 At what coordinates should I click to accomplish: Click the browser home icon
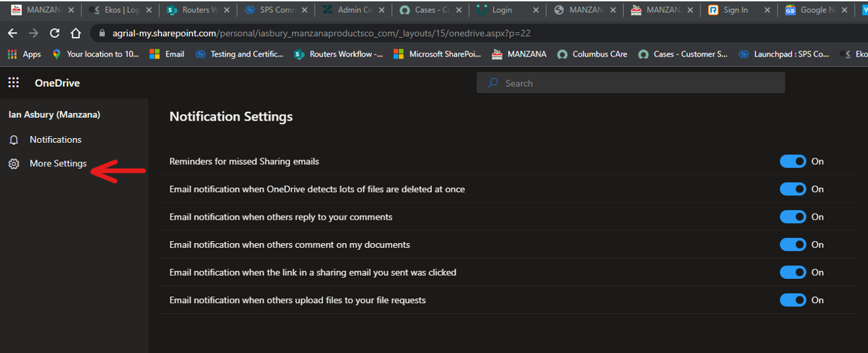point(76,33)
